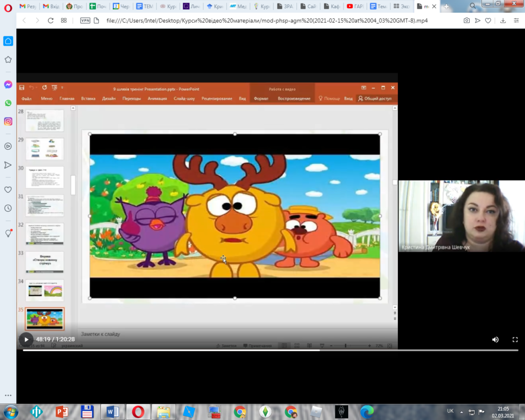Open the Home icon in the Opera sidebar
525x420 pixels.
coord(8,41)
